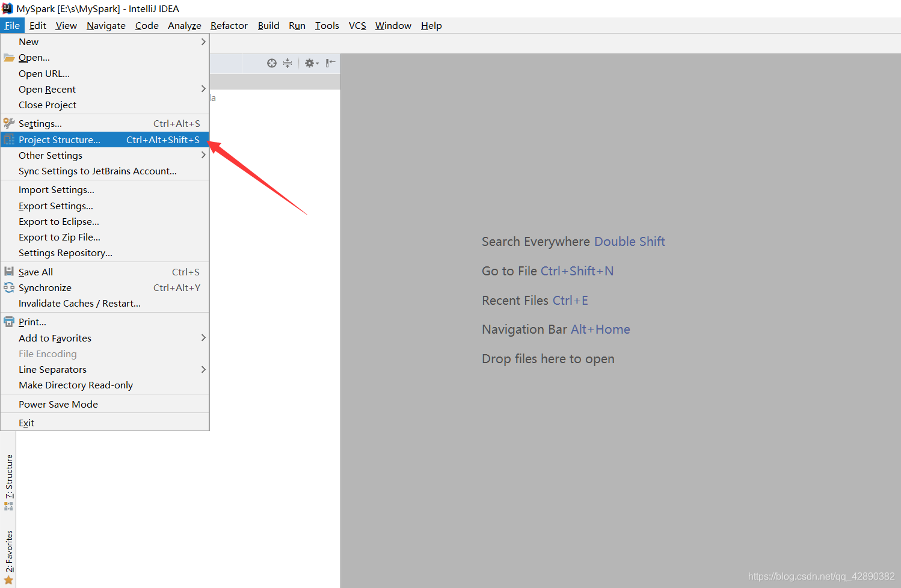Expand the Add to Favorites submenu
This screenshot has width=901, height=588.
pos(105,338)
